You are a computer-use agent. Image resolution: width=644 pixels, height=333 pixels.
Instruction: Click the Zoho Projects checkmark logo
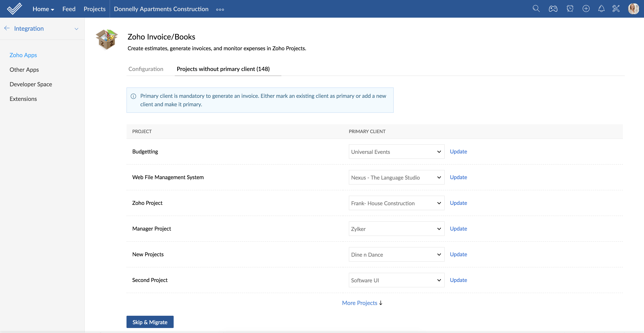tap(14, 9)
